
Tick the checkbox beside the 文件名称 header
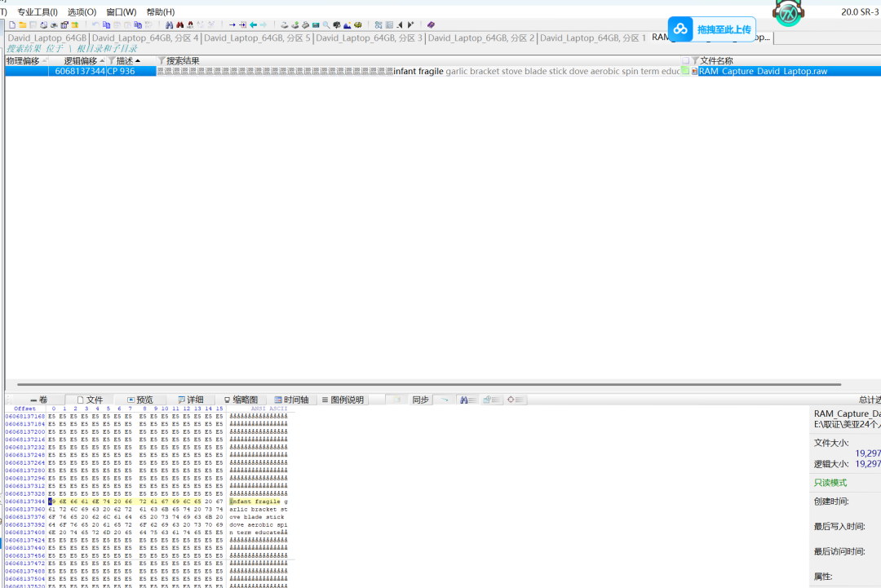pyautogui.click(x=685, y=60)
